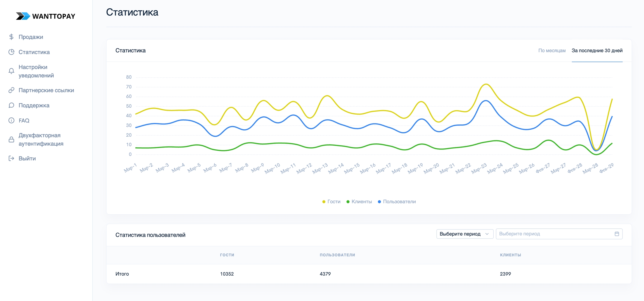Click the bell icon for notification settings
The height and width of the screenshot is (301, 644).
click(x=11, y=71)
